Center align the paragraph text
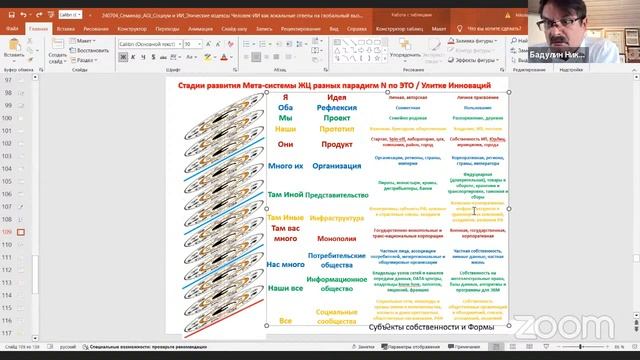The height and width of the screenshot is (360, 640). [x=256, y=57]
